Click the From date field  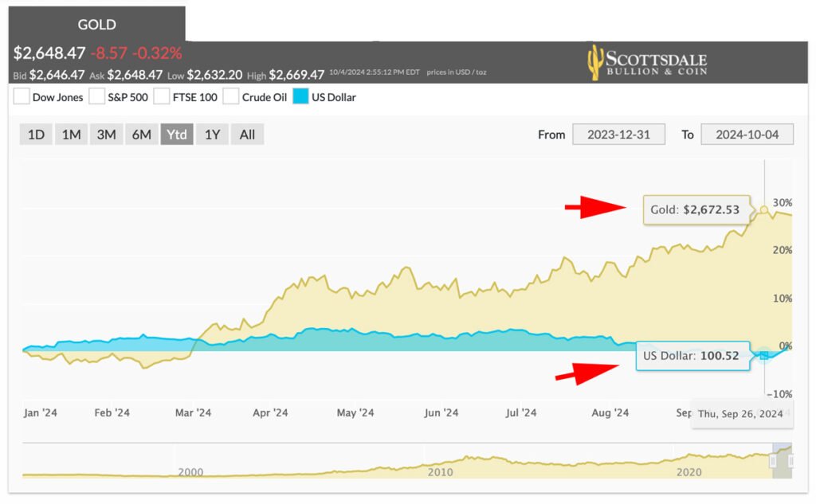click(x=618, y=135)
